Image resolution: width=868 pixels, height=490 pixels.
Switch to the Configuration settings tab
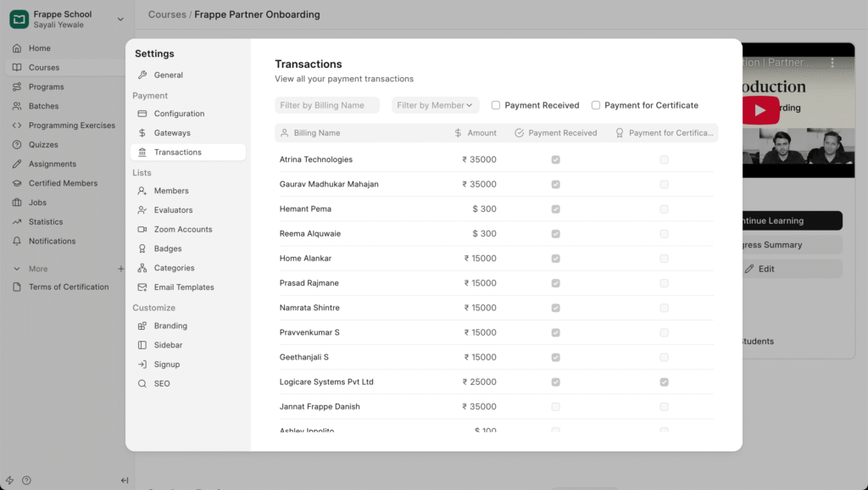179,114
